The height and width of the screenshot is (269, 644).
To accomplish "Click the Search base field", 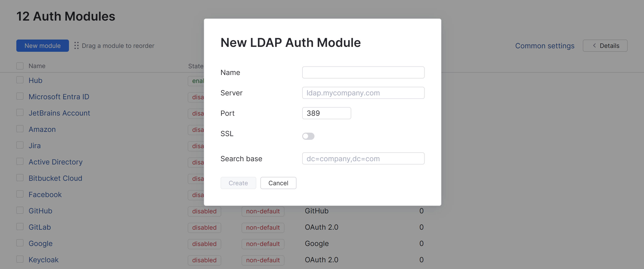I will click(x=363, y=159).
